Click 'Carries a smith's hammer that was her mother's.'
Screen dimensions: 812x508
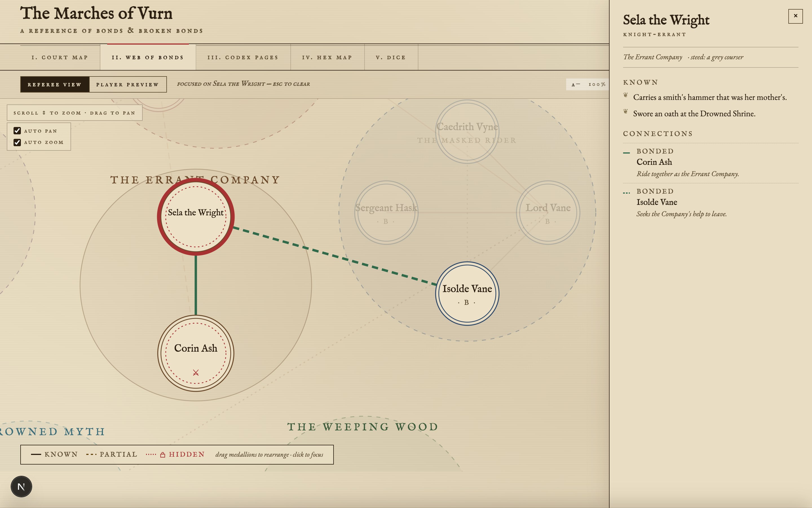[x=710, y=97]
